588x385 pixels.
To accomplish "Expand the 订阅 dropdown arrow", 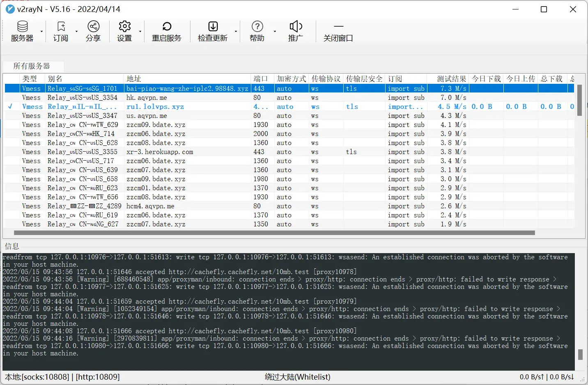I will [76, 32].
